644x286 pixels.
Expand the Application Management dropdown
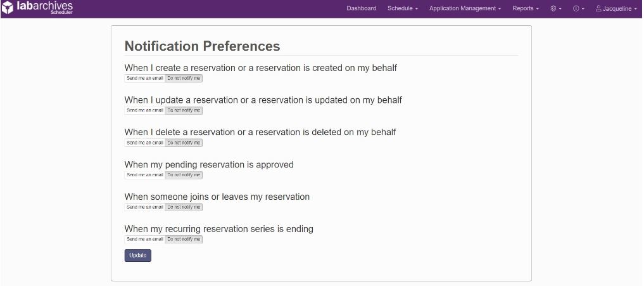coord(465,8)
